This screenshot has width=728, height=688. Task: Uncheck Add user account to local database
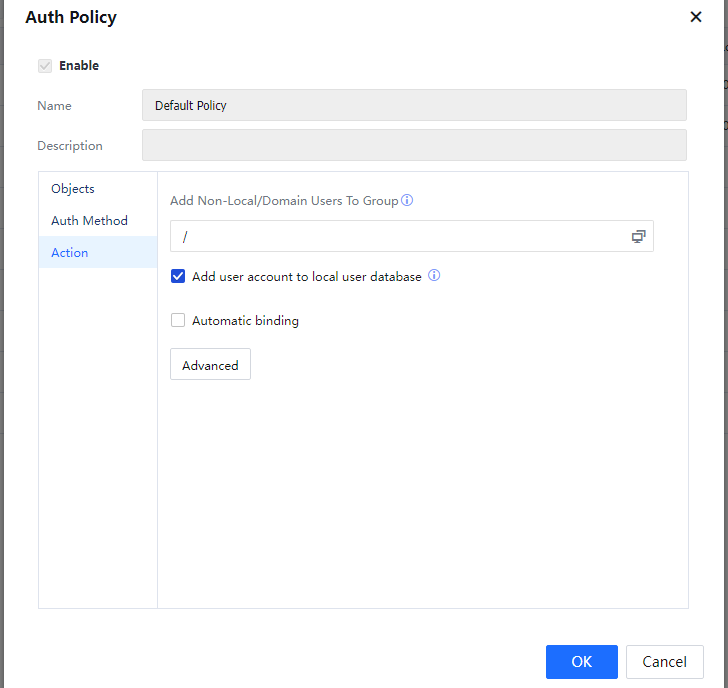178,277
